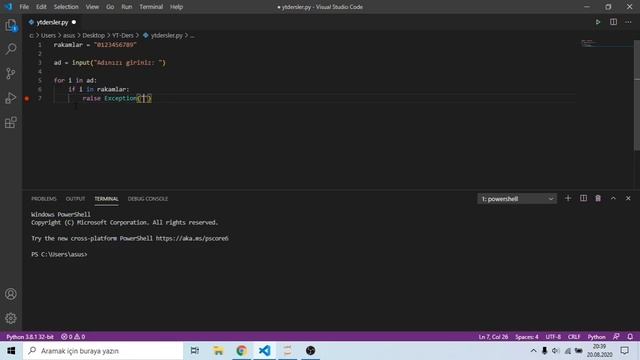Select language mode Python in status bar
Image resolution: width=640 pixels, height=360 pixels.
point(596,337)
